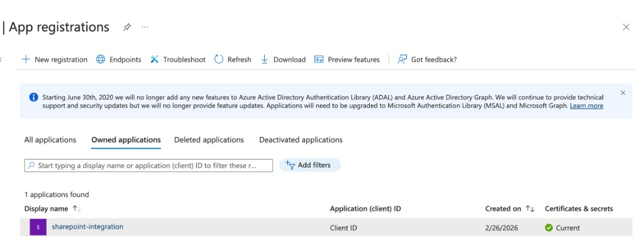Dismiss the ADAL deprecation banner
Screen dimensions: 644x250
tap(623, 93)
